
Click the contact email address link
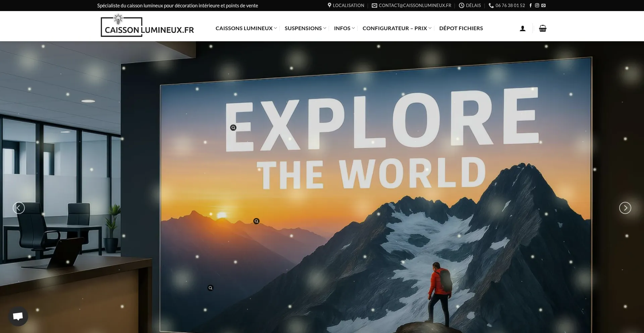click(x=412, y=5)
